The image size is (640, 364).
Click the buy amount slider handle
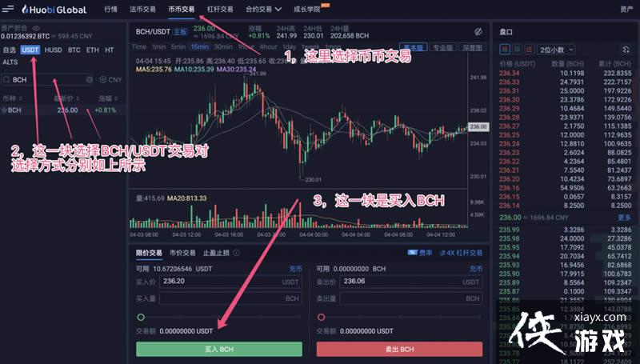(x=141, y=317)
